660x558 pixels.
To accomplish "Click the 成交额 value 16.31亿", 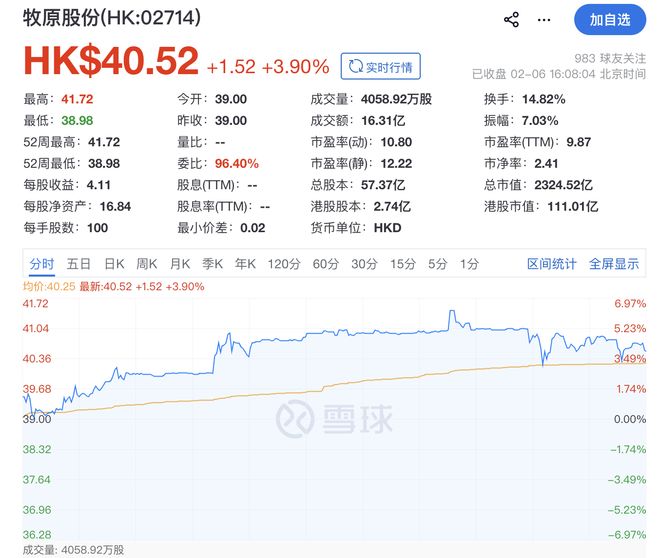I will click(x=383, y=121).
